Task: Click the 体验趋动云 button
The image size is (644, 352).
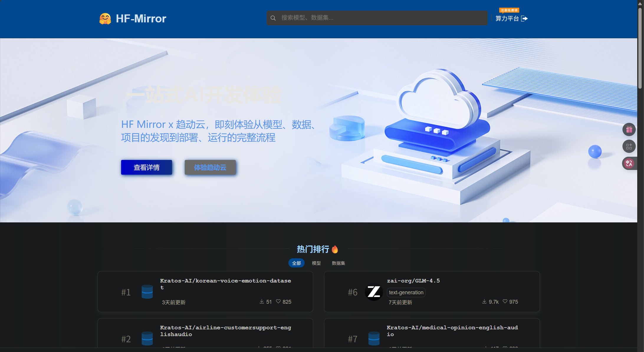Action: tap(210, 167)
